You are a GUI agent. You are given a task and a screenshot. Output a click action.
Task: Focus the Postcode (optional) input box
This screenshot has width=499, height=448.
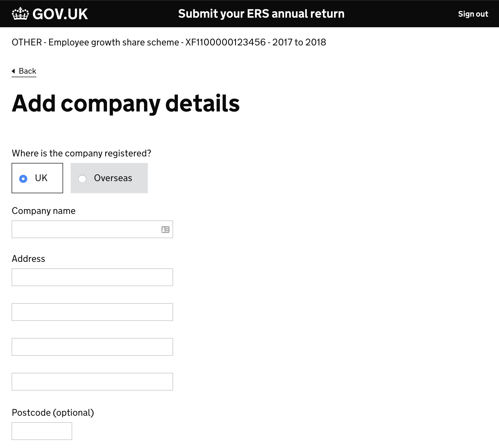point(42,431)
